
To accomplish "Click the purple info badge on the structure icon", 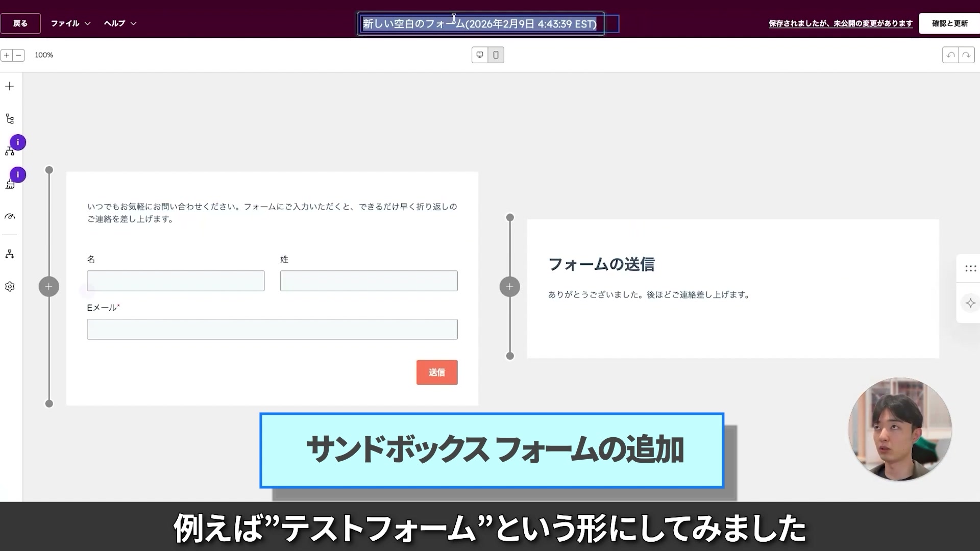I will pyautogui.click(x=17, y=143).
